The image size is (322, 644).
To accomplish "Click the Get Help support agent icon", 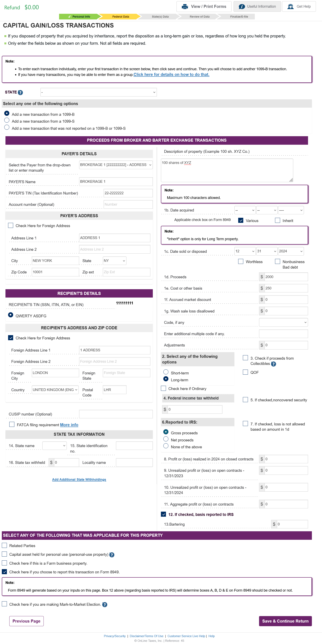I will [290, 7].
